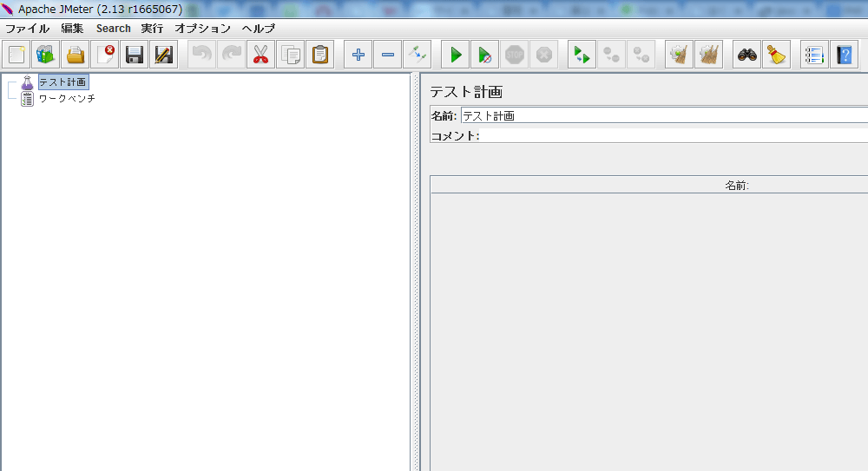Click the 名前 text input field
Image resolution: width=868 pixels, height=471 pixels.
pyautogui.click(x=663, y=115)
